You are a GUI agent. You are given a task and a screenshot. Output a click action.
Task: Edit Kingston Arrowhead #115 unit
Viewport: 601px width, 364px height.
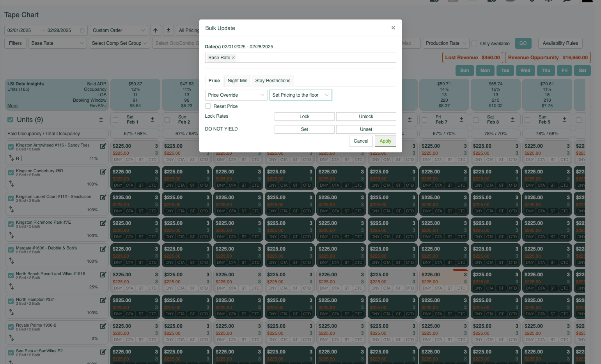tap(103, 146)
